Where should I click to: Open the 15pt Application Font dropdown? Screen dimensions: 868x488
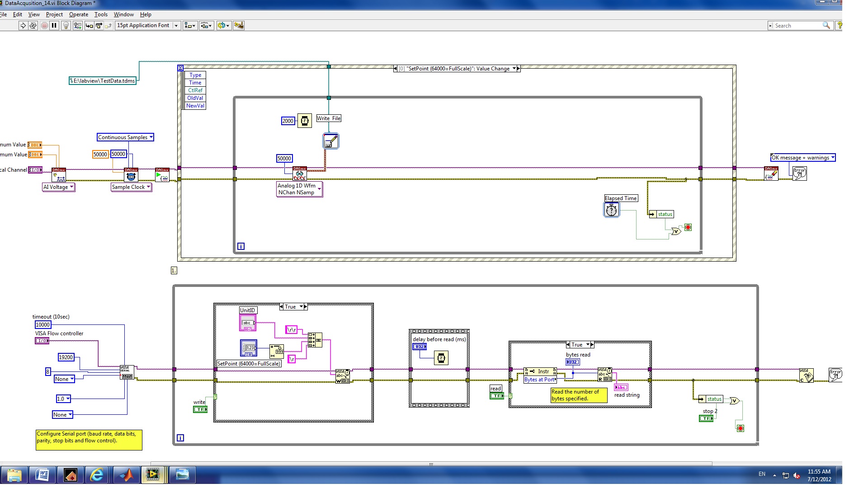(x=148, y=25)
